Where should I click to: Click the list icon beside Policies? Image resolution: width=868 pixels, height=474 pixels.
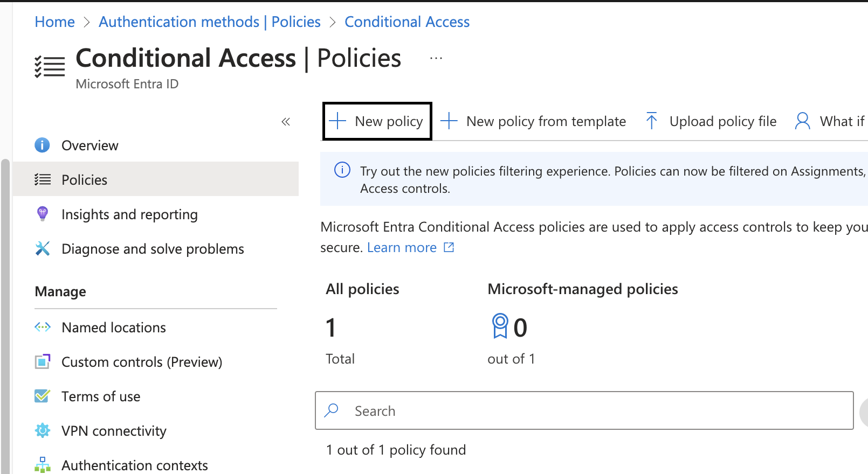(x=43, y=179)
